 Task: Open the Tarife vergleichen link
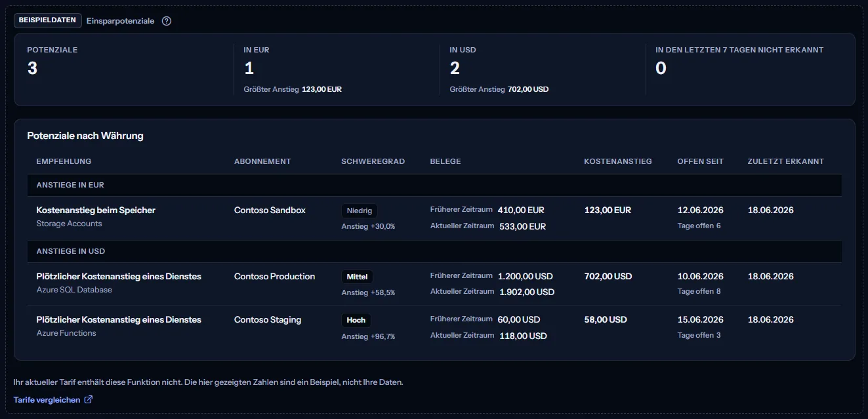pos(53,400)
